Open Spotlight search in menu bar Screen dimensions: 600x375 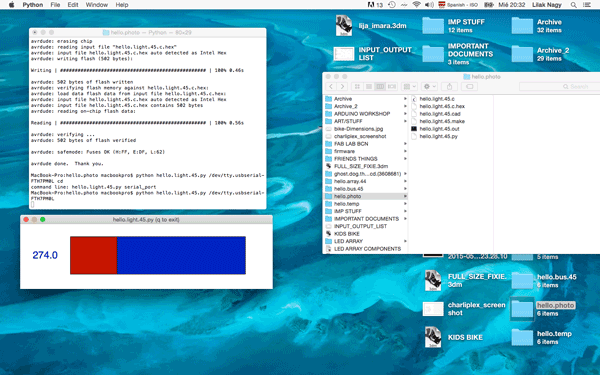(x=573, y=5)
